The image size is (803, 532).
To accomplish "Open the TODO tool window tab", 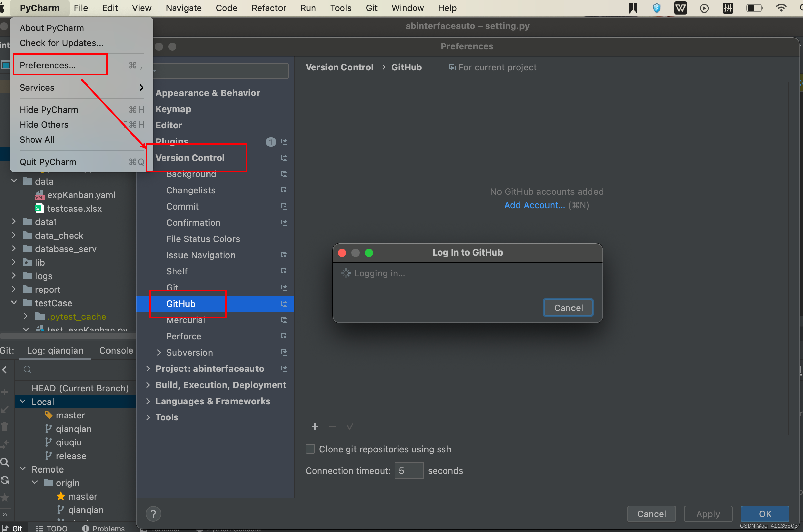I will coord(52,528).
